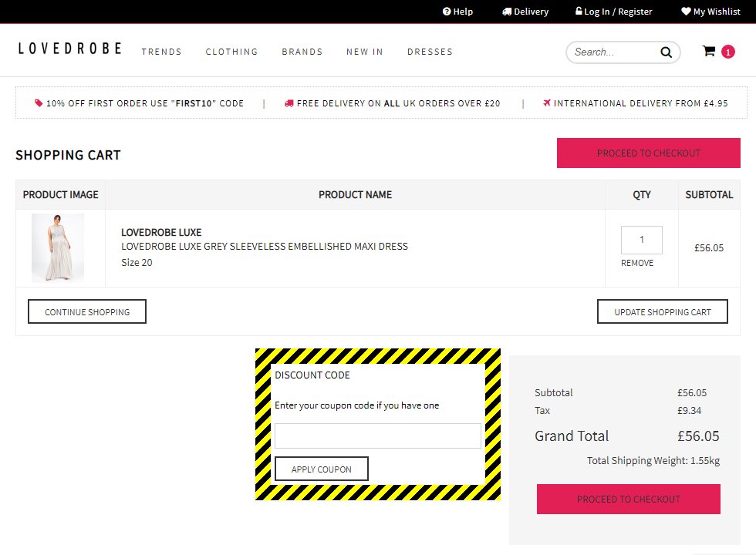Click the free UK delivery promo text

point(398,103)
